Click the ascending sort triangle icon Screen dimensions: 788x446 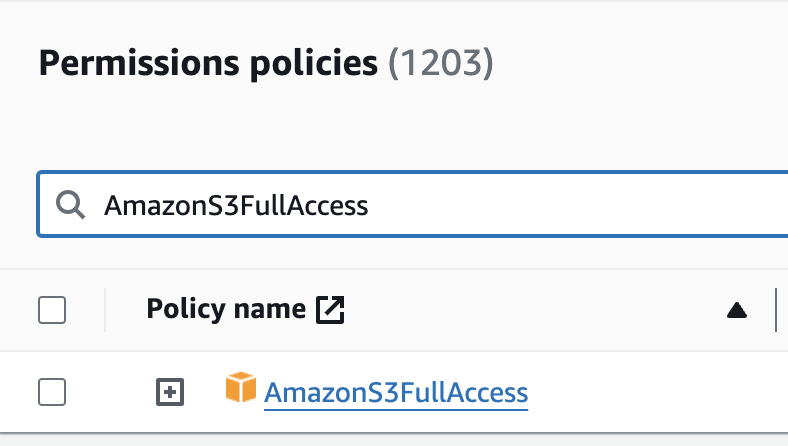pyautogui.click(x=737, y=311)
